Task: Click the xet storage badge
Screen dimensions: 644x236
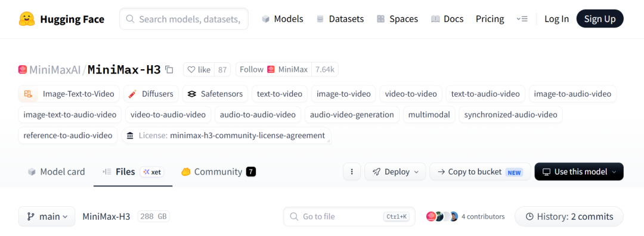Action: [153, 171]
